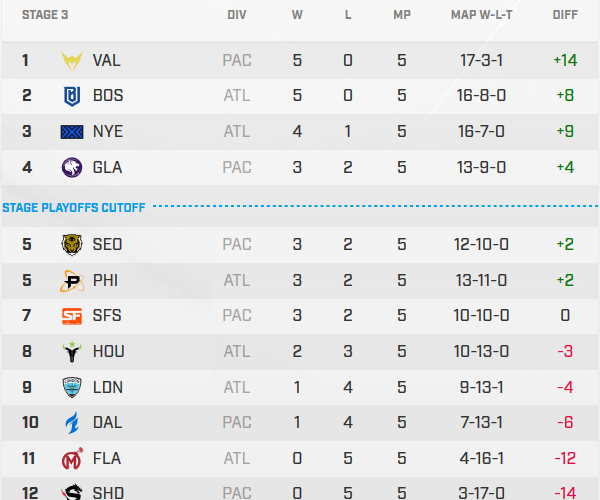Click the DIV column header
This screenshot has width=600, height=500.
point(237,15)
